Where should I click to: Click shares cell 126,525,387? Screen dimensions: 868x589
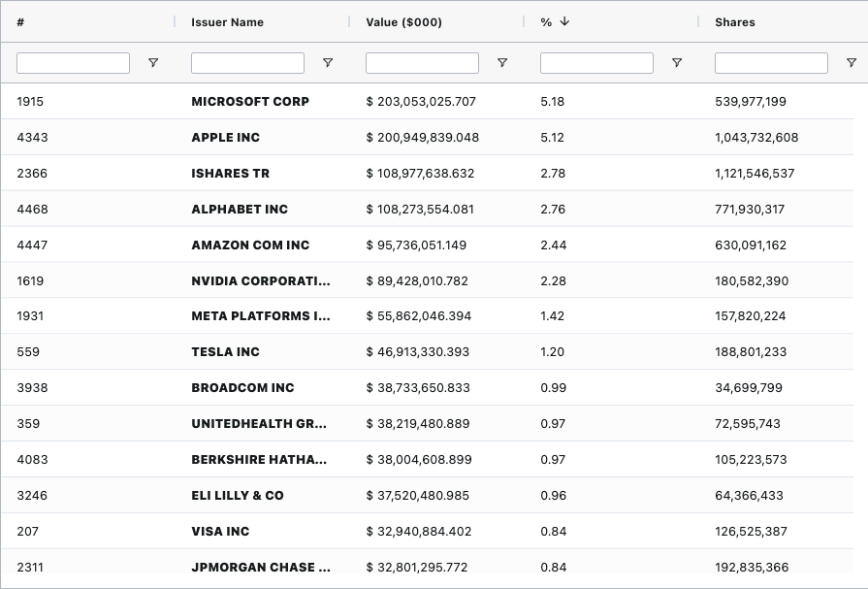[751, 532]
